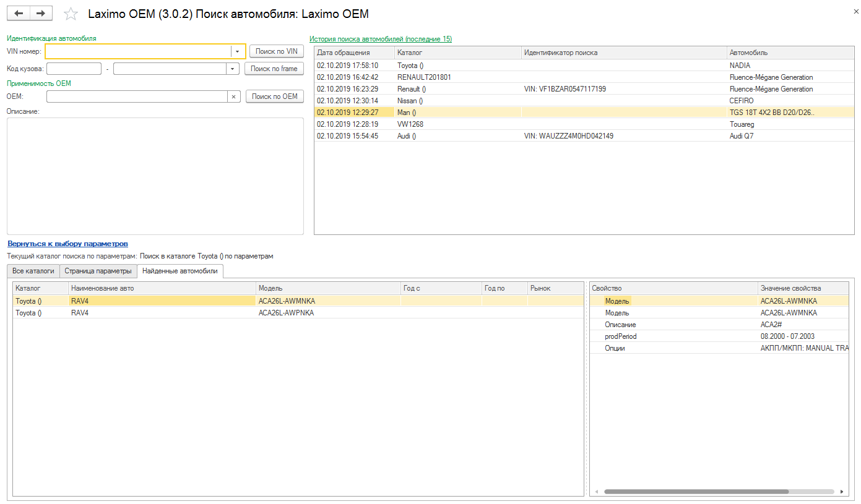Select row with VIN: VF1BZAR0547117199

coord(584,89)
